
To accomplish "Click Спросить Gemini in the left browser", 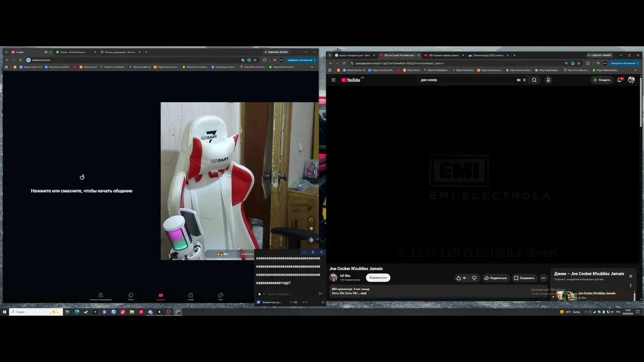I will 276,52.
